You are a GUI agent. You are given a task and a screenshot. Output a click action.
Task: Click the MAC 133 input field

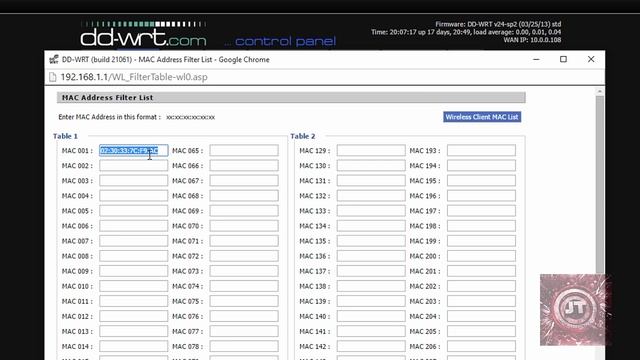pyautogui.click(x=371, y=211)
